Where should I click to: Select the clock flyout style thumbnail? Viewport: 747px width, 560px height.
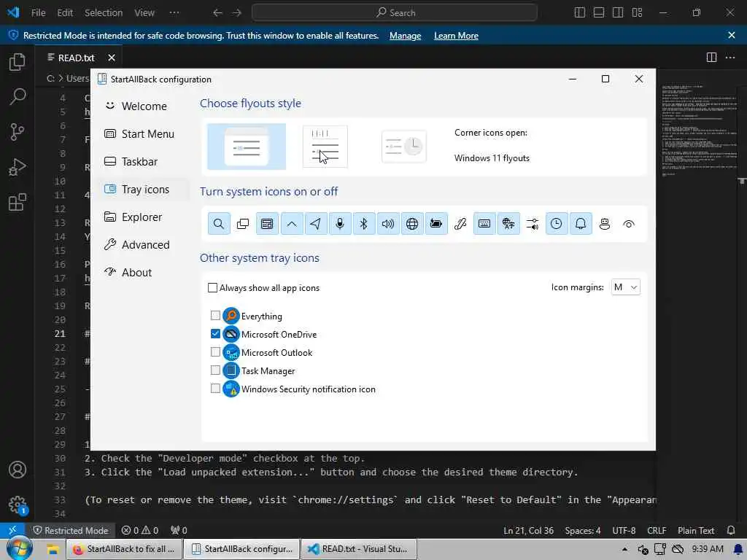(x=403, y=147)
